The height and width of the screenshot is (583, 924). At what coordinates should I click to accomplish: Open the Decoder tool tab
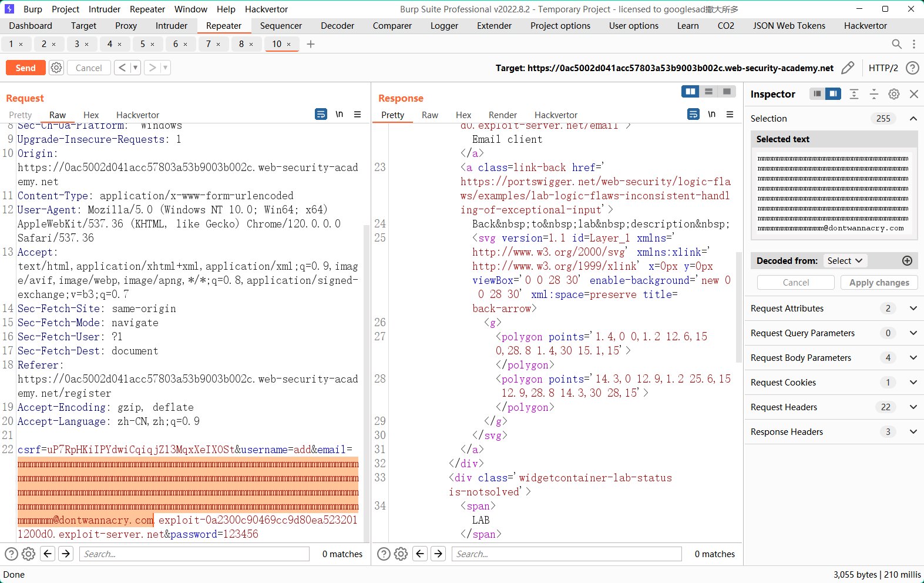pyautogui.click(x=338, y=26)
